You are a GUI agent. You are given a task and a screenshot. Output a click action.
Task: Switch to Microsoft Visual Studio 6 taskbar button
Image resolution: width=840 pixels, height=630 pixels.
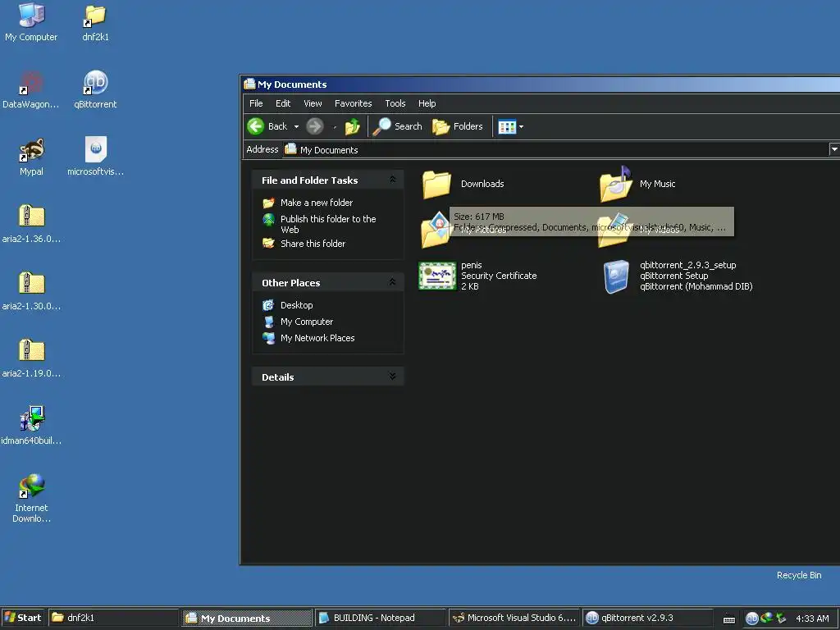[514, 618]
